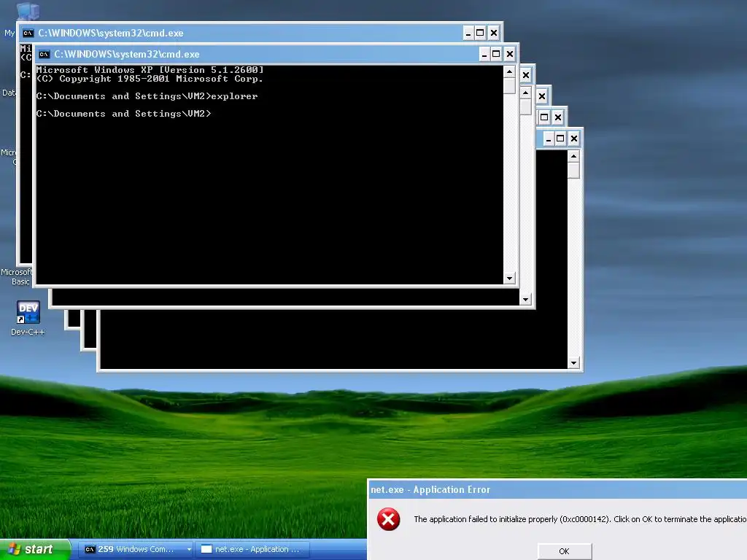This screenshot has width=747, height=560.
Task: Click front cmd.exe window title text
Action: coord(127,54)
